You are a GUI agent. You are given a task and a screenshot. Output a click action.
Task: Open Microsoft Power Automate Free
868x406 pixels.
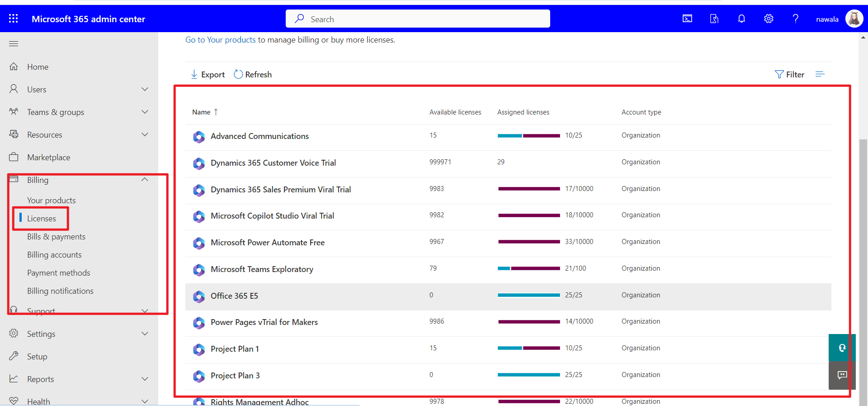[268, 243]
